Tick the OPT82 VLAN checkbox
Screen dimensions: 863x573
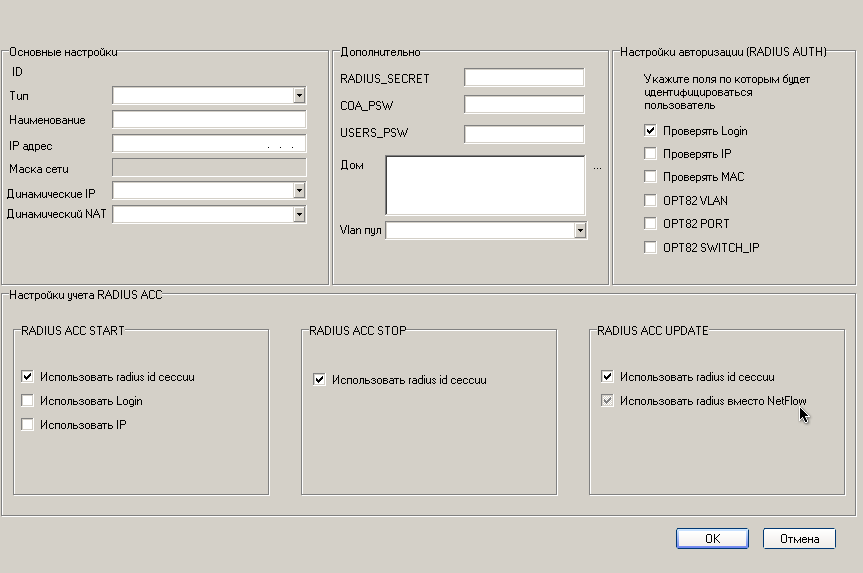click(x=650, y=200)
